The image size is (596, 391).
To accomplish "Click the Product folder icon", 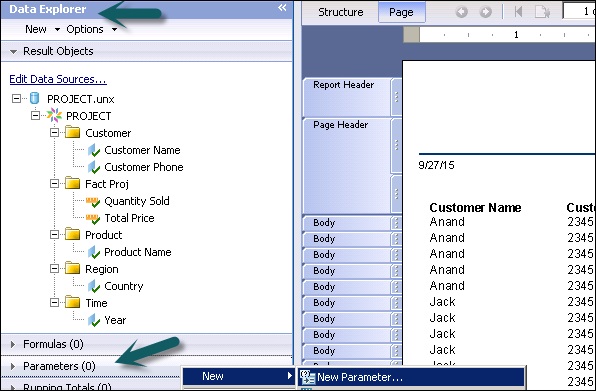I will pyautogui.click(x=73, y=234).
